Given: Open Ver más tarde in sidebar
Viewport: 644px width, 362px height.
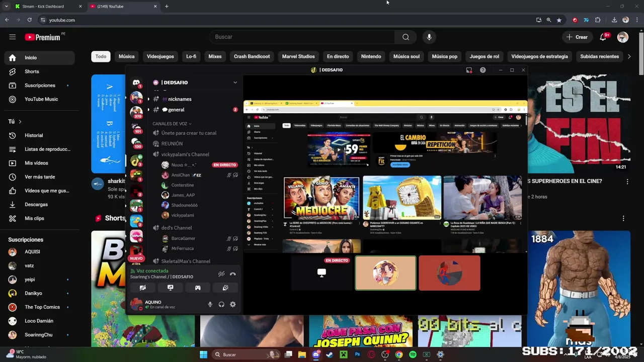Looking at the screenshot, I should click(39, 177).
